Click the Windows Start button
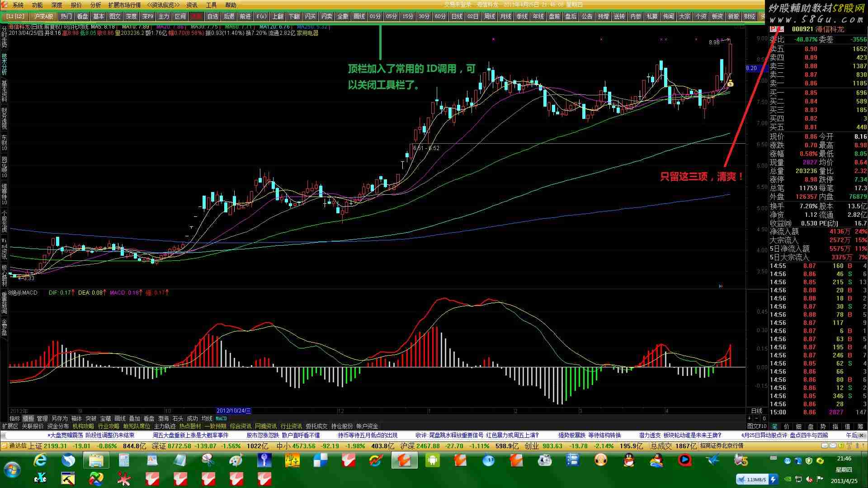This screenshot has width=868, height=488. (12, 470)
